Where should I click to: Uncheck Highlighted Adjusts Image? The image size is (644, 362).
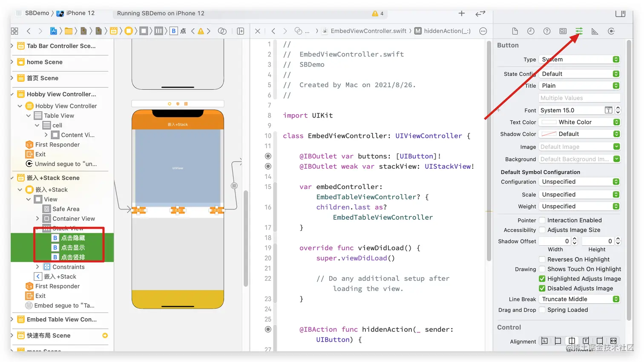542,279
